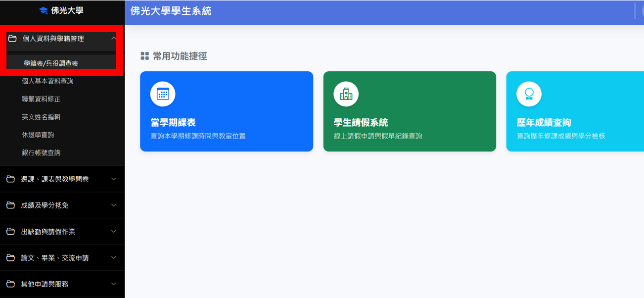Click the graduation cap logo icon
Viewport: 644px width, 298px height.
click(x=43, y=10)
